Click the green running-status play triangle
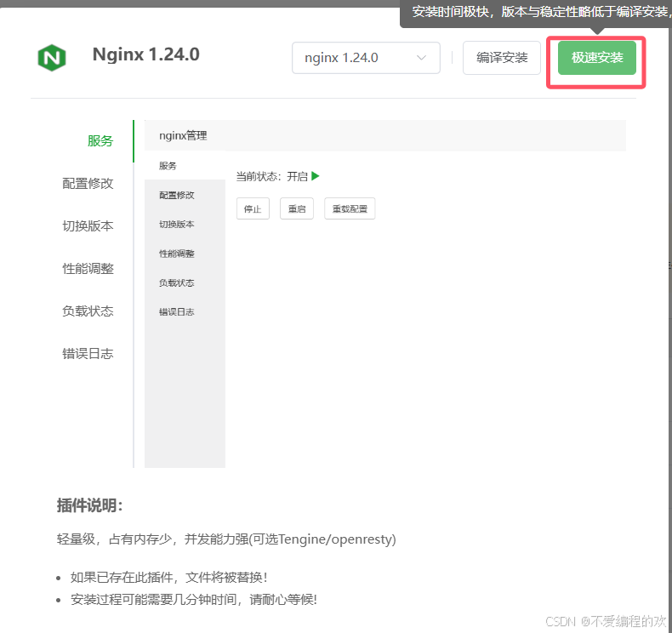The height and width of the screenshot is (633, 672). pos(316,176)
